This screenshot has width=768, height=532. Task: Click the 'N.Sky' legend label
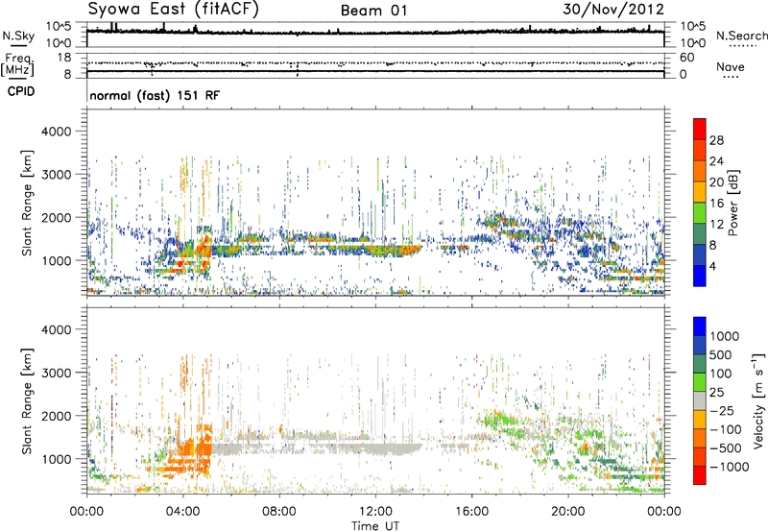(18, 36)
